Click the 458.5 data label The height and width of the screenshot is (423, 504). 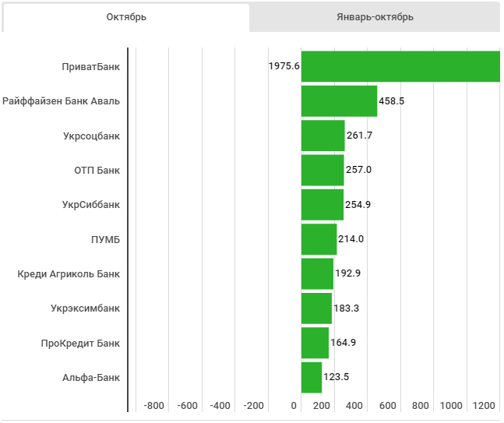[391, 101]
